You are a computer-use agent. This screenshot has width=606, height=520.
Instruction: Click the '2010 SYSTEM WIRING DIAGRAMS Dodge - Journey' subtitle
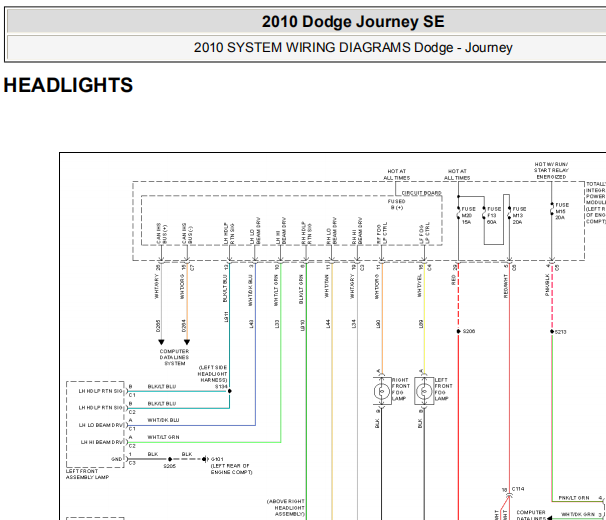(x=353, y=48)
